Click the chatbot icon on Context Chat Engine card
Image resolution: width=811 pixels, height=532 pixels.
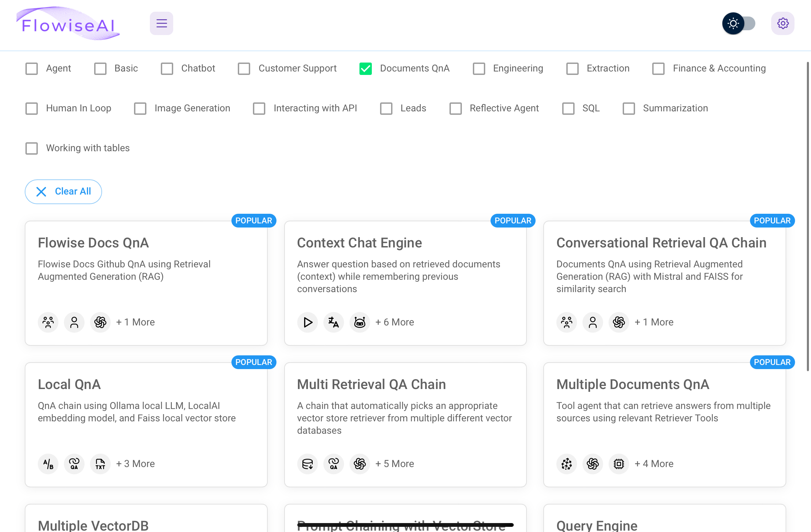click(359, 322)
